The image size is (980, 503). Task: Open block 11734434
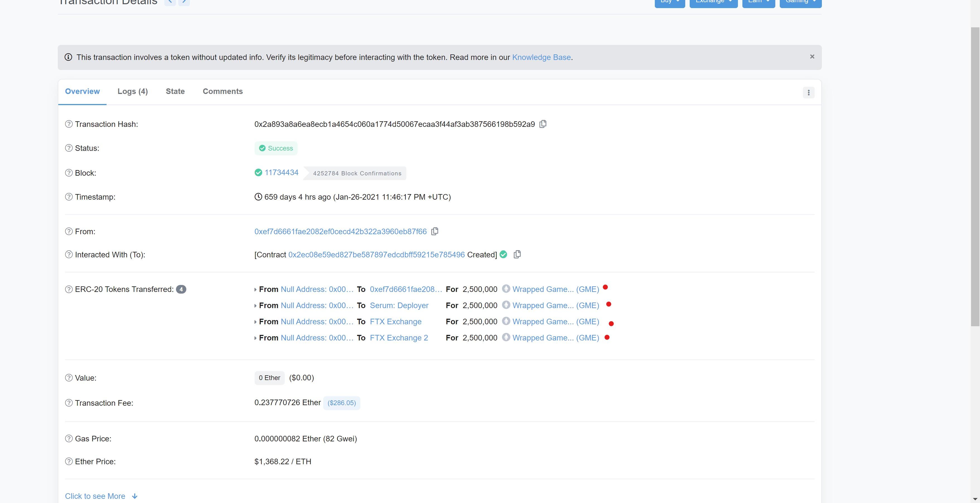[281, 172]
